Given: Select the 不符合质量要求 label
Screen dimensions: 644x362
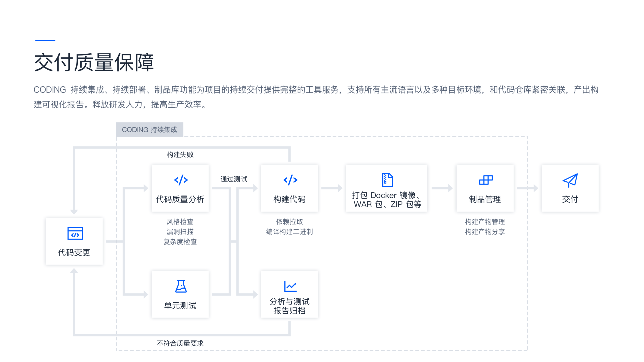Looking at the screenshot, I should (180, 343).
